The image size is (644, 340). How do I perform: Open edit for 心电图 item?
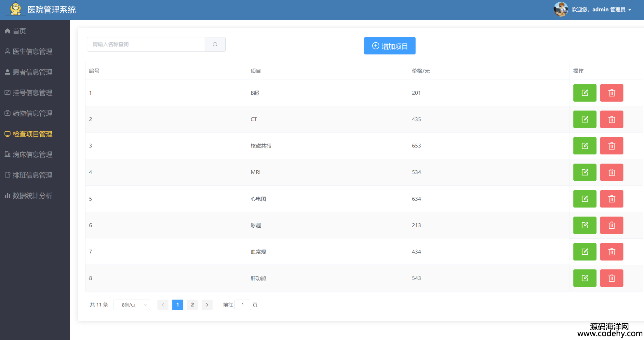click(x=584, y=199)
